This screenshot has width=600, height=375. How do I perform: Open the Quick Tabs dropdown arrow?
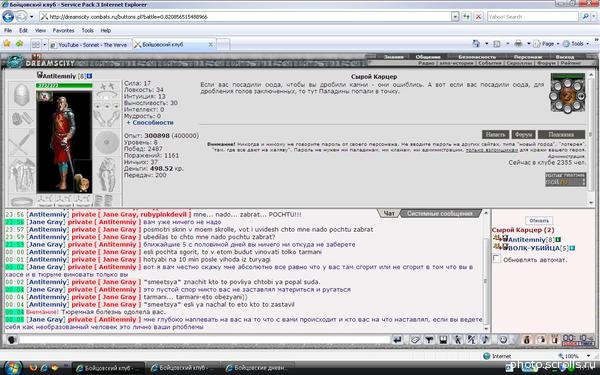pyautogui.click(x=44, y=44)
